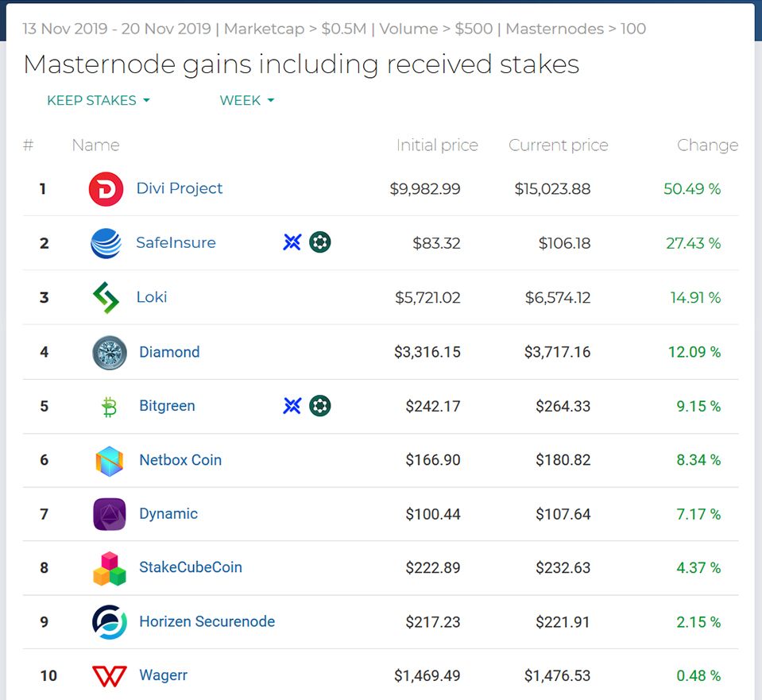Click the green circular icon beside Bitgreen
Viewport: 762px width, 700px height.
[x=320, y=406]
